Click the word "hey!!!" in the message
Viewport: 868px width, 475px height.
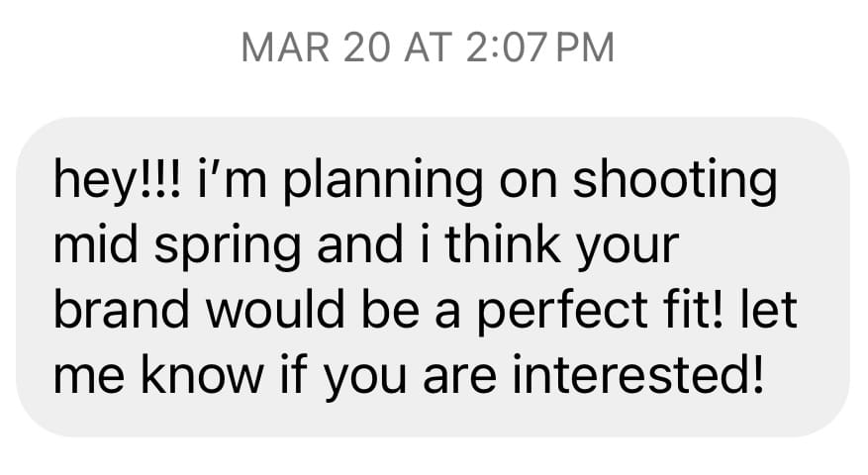coord(117,180)
